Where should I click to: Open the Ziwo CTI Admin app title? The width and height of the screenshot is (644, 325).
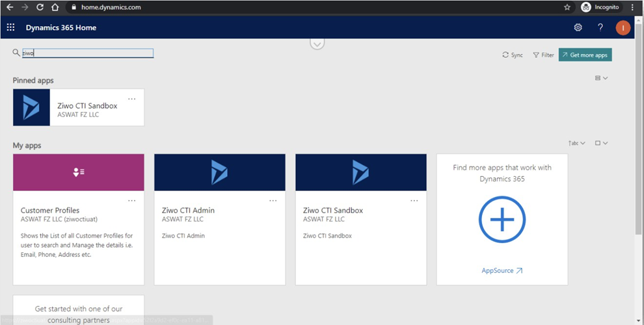(188, 210)
